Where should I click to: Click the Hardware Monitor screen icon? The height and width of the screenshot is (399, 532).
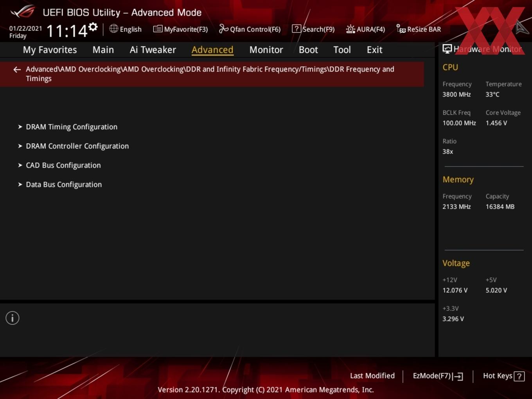pos(447,49)
